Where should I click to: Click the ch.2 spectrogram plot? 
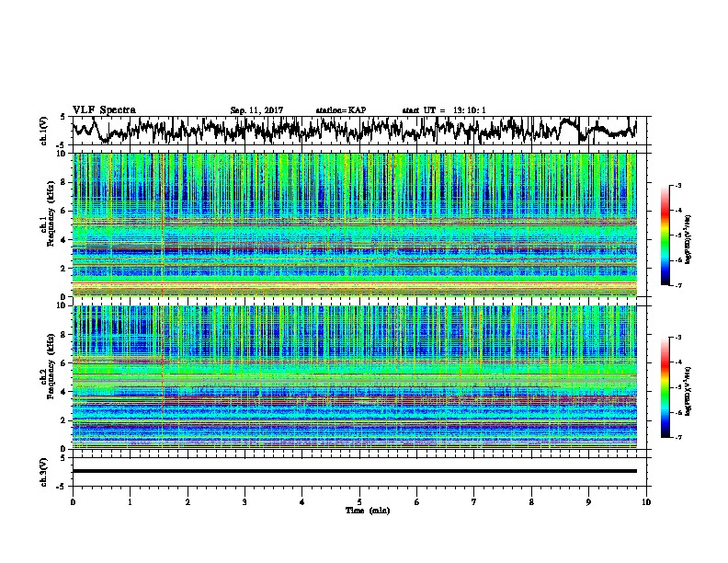click(354, 377)
